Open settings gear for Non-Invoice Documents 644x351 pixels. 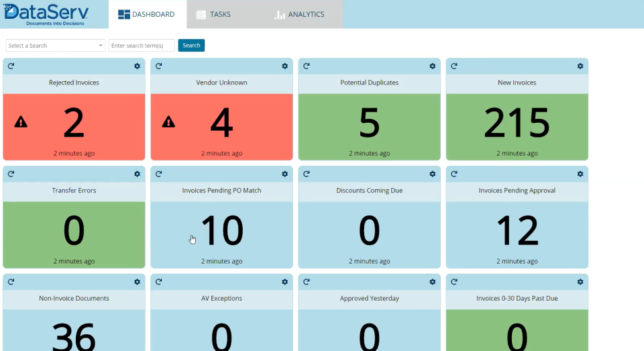[x=137, y=282]
